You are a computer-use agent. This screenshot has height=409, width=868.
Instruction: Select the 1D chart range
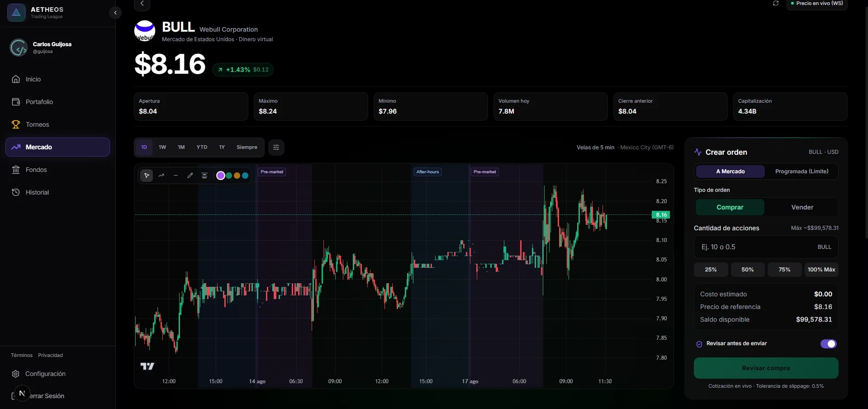[144, 147]
